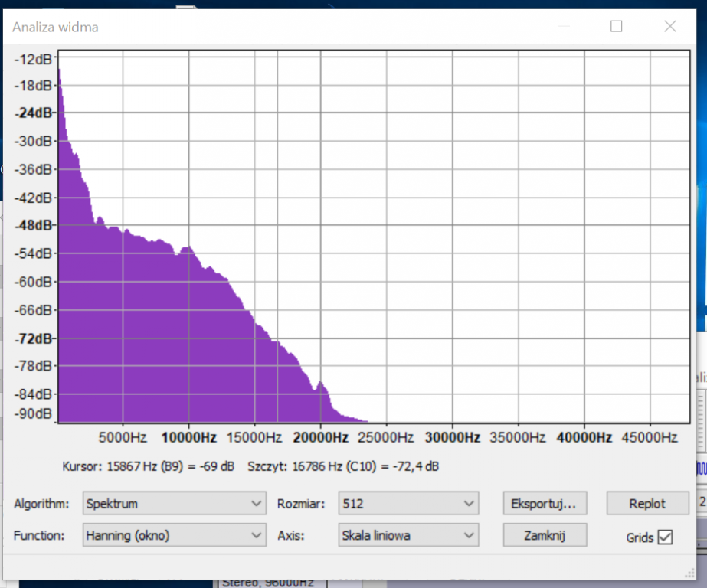Click the Szczyt peak readout text
707x588 pixels.
(343, 466)
